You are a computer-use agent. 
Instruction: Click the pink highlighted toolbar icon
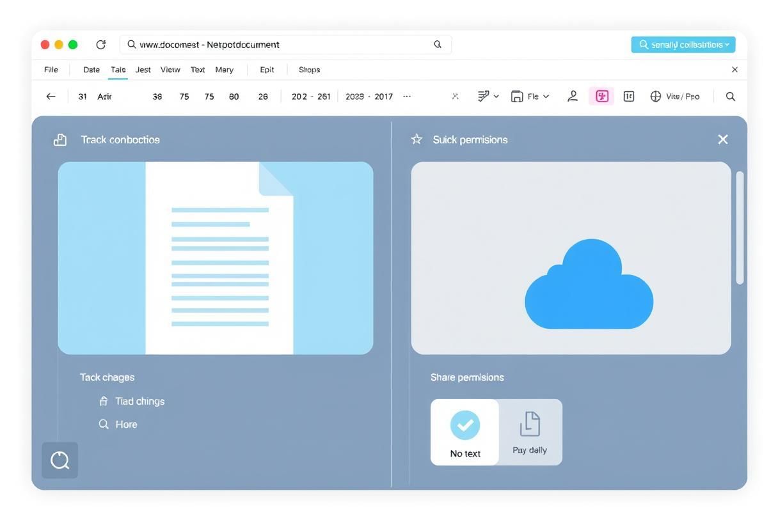pos(601,97)
